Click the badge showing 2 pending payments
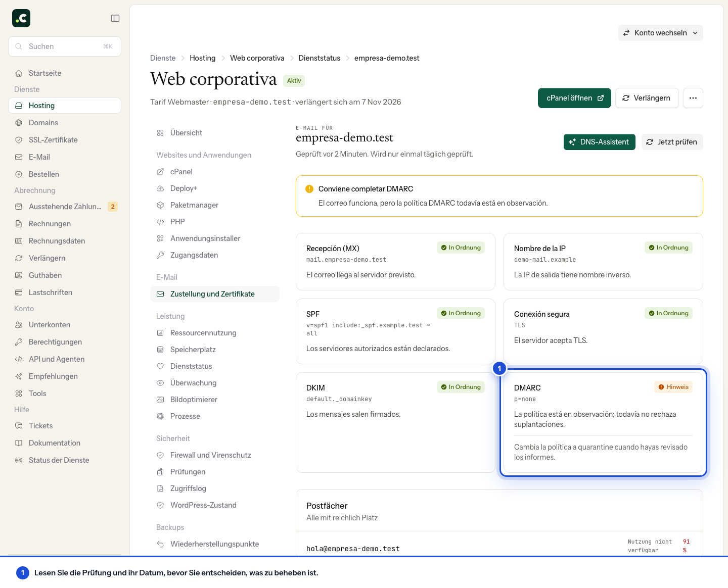 (113, 207)
